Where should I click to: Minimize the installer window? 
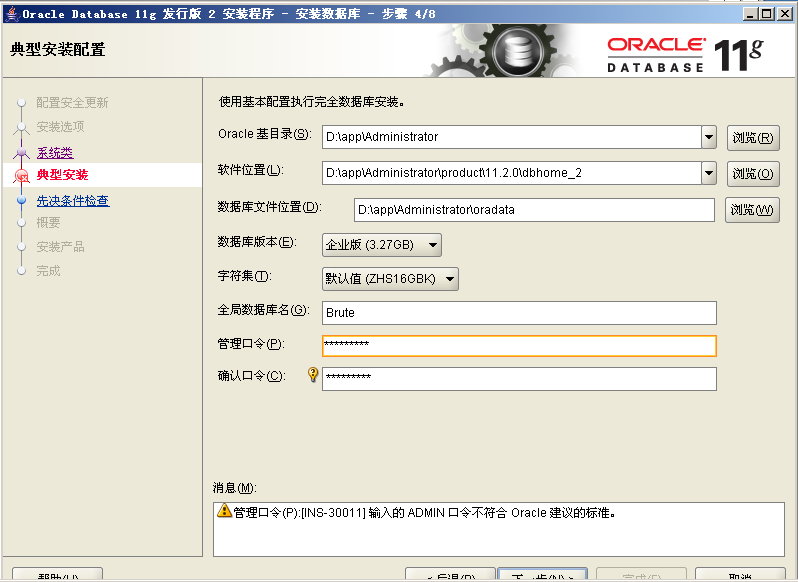750,14
